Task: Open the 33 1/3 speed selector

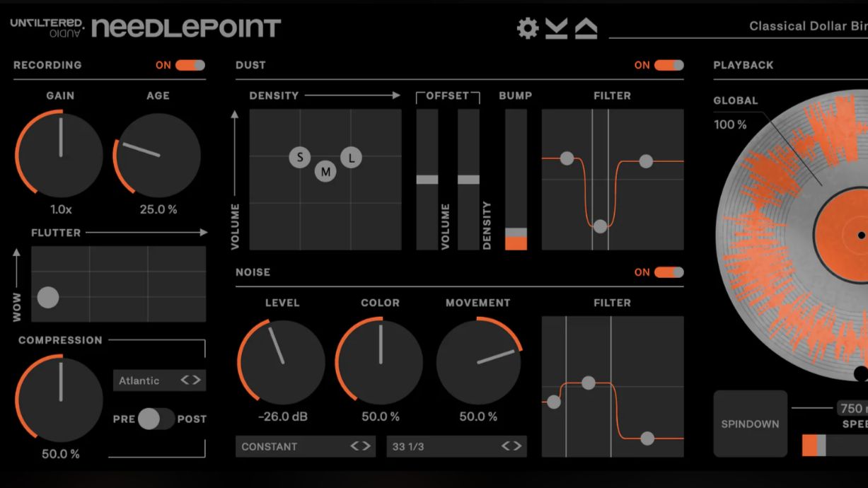Action: (456, 446)
